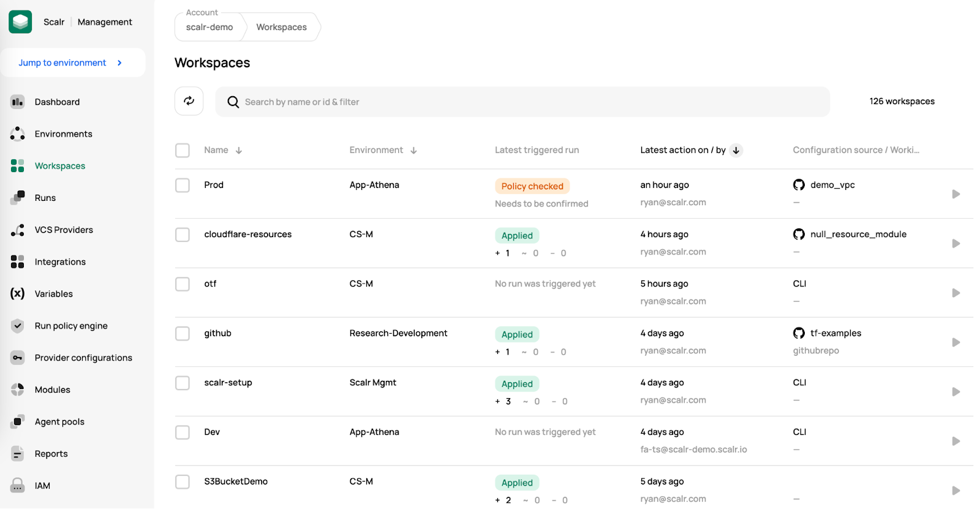This screenshot has width=980, height=509.
Task: Go to Environments in sidebar menu
Action: [x=64, y=134]
